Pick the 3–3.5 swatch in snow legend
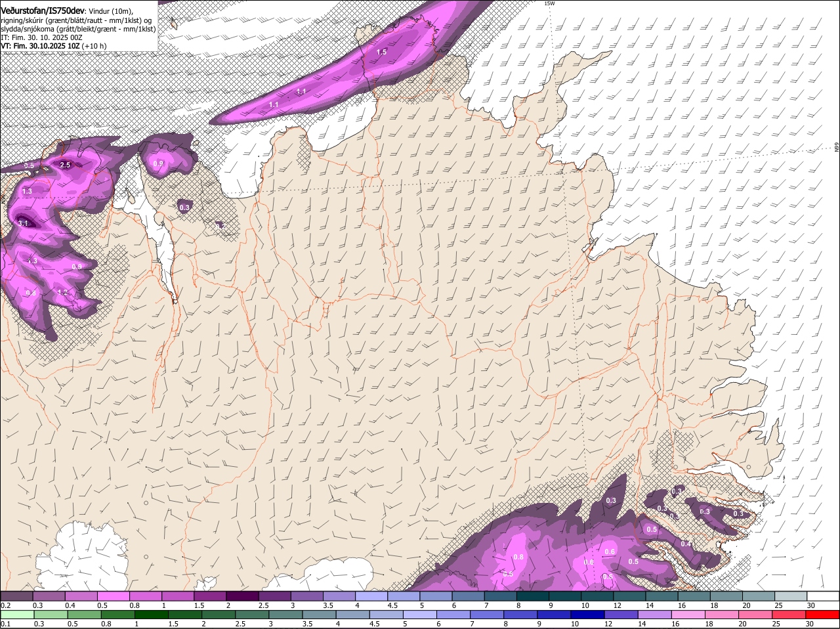Viewport: 840px width, 629px height. tap(306, 596)
